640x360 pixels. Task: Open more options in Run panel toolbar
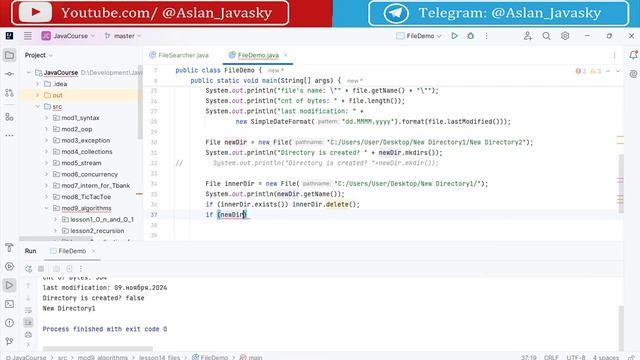coord(81,269)
